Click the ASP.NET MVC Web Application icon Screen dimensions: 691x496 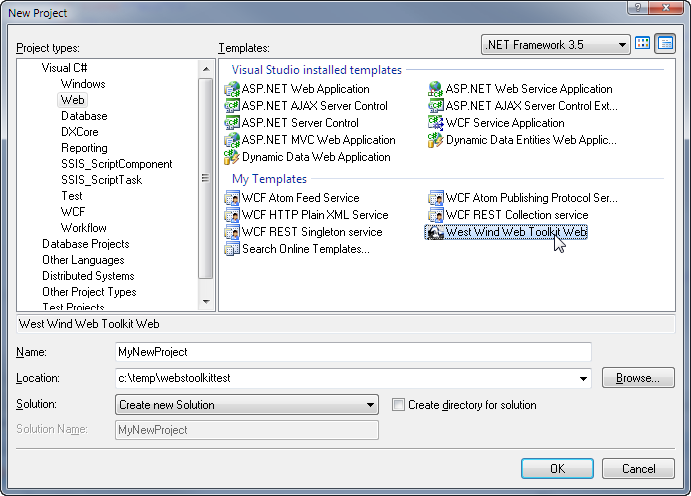232,140
